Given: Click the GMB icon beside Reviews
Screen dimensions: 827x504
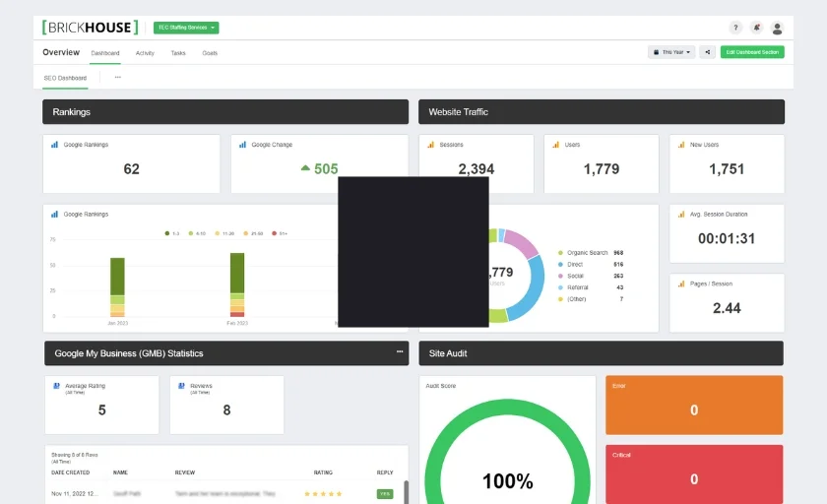Looking at the screenshot, I should pos(181,386).
